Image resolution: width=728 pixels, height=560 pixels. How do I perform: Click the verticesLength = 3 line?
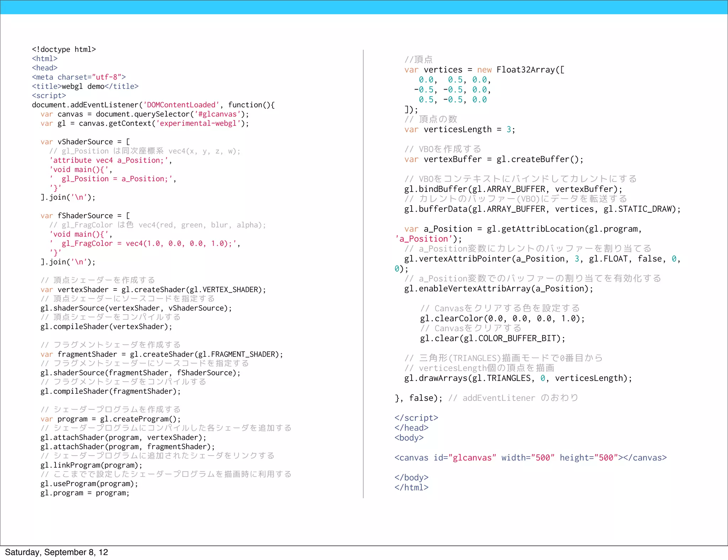pyautogui.click(x=459, y=129)
